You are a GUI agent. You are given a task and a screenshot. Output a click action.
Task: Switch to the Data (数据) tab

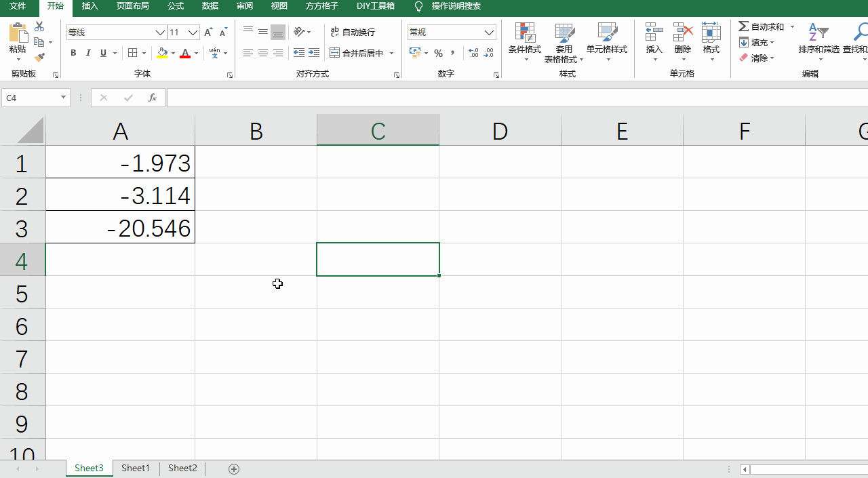click(x=210, y=6)
